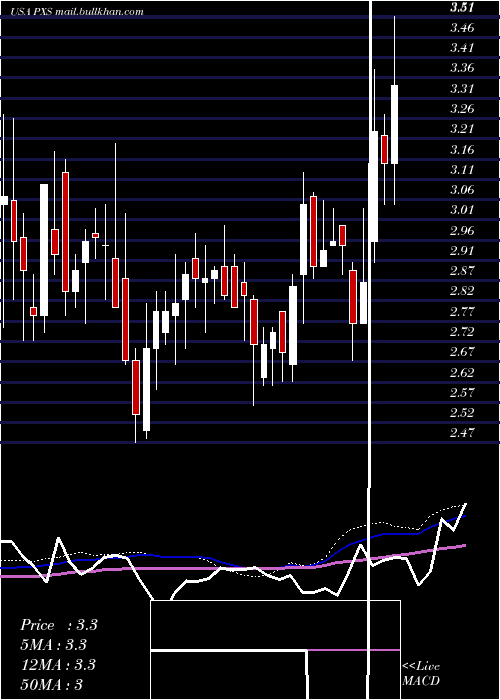The height and width of the screenshot is (700, 500).
Task: Click the tall white candlestick body spanning 2.77 to 3.06
Action: (44, 250)
